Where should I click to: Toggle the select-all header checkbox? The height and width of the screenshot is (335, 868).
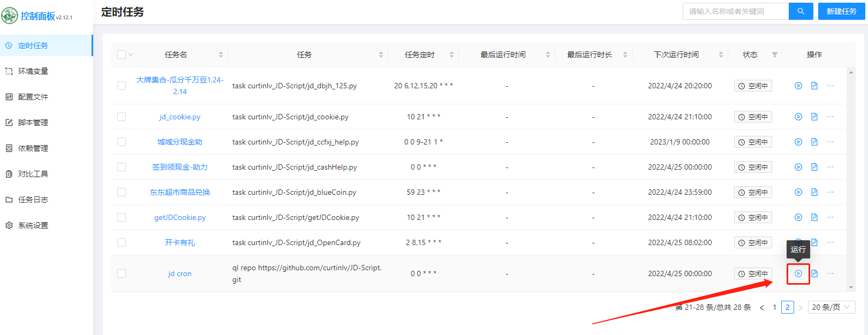tap(122, 55)
